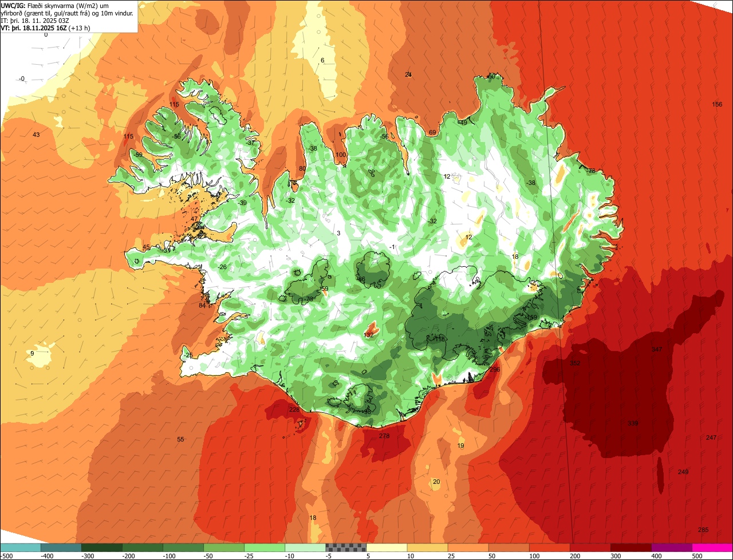The width and height of the screenshot is (733, 560).
Task: Click the -39 value in western Iceland
Action: 242,203
